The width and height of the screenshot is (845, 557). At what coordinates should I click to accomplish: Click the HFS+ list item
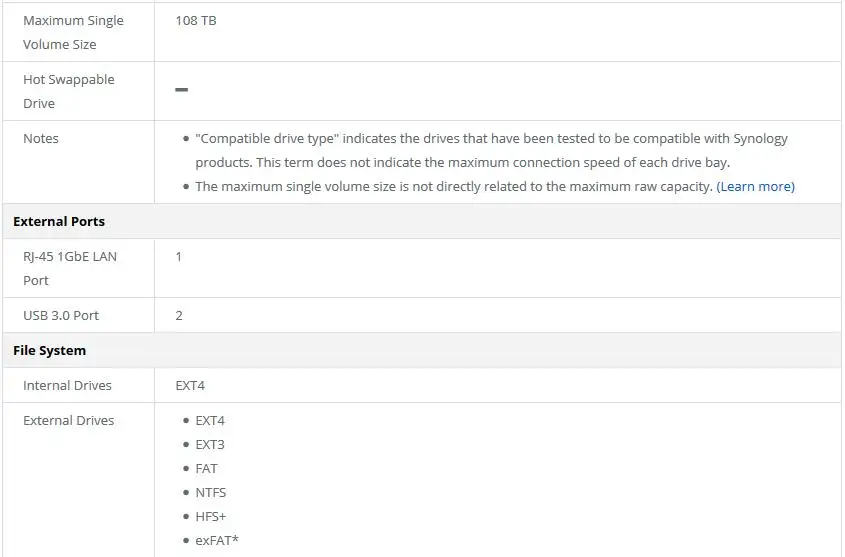(211, 516)
